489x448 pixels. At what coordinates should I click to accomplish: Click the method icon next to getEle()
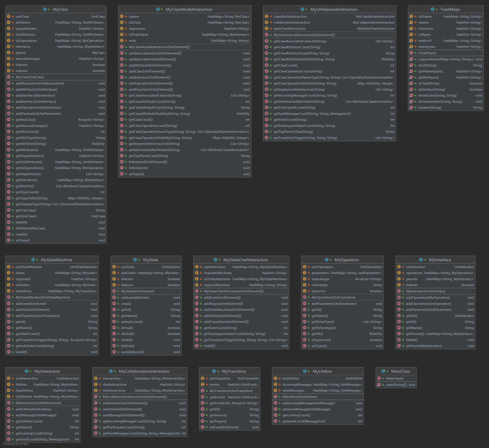(x=399, y=316)
